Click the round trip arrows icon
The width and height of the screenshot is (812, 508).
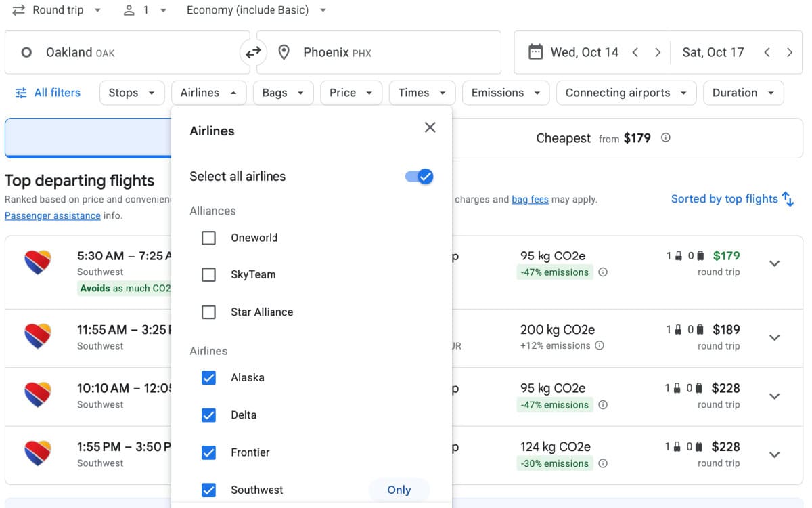(19, 10)
